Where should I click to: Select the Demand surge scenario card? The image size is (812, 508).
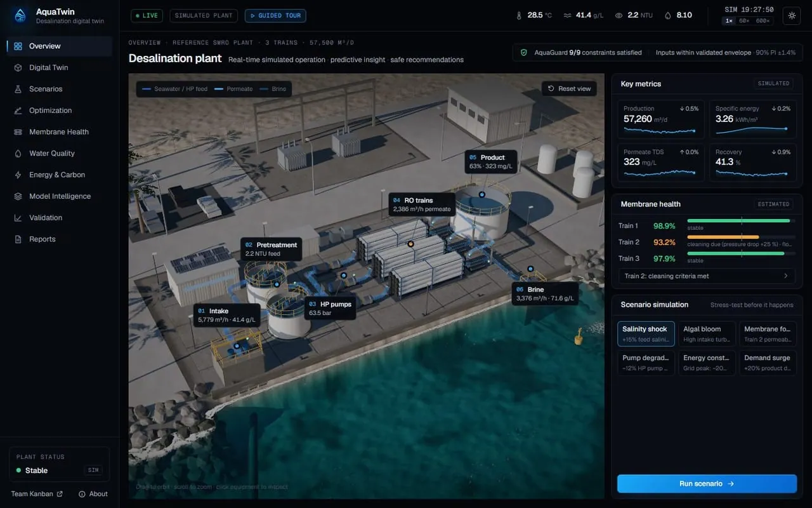(768, 363)
